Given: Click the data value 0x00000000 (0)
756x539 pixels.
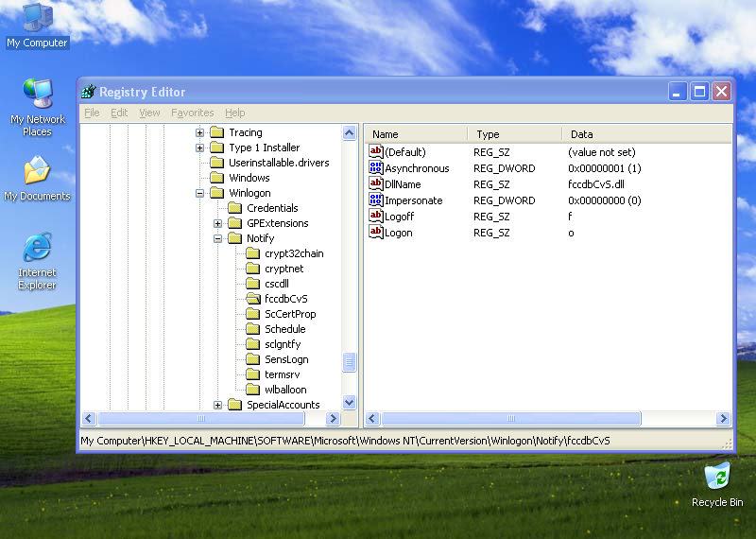Looking at the screenshot, I should [x=605, y=200].
